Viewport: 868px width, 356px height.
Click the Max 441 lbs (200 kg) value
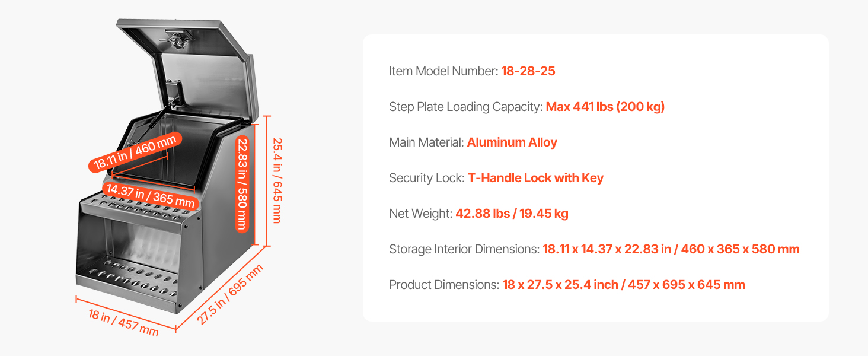605,107
